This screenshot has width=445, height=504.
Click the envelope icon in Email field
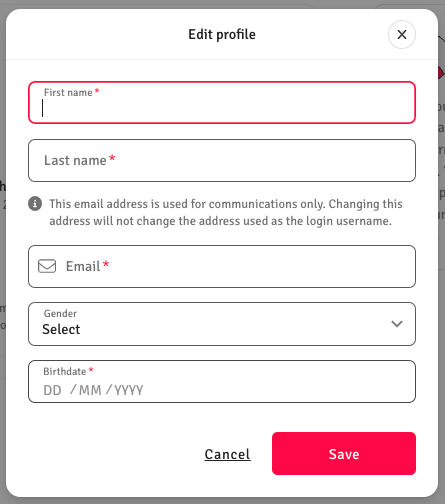click(x=47, y=266)
